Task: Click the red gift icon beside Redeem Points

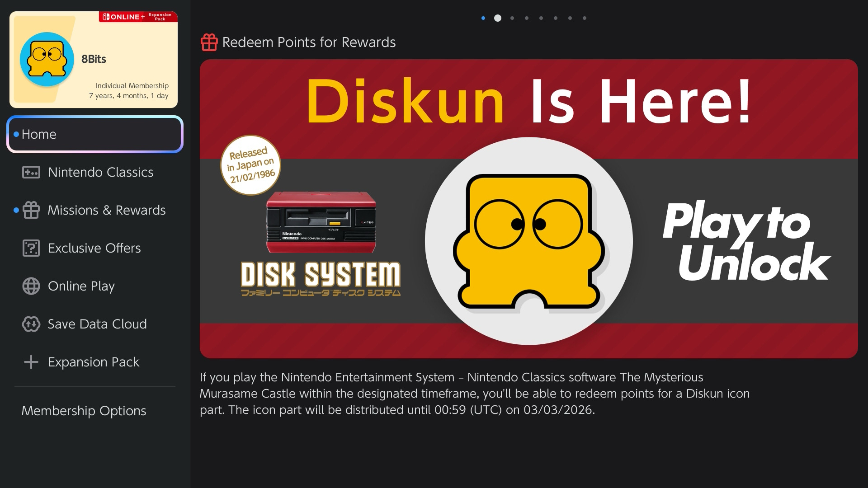Action: pos(209,42)
